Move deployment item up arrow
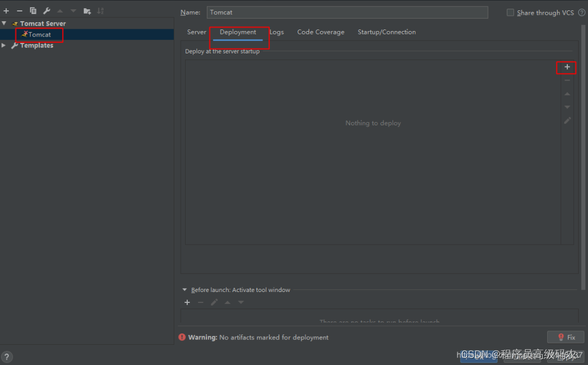This screenshot has height=365, width=588. coord(567,94)
